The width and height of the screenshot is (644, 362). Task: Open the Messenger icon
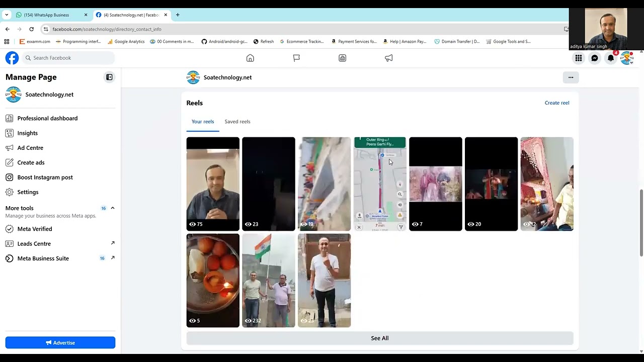595,58
